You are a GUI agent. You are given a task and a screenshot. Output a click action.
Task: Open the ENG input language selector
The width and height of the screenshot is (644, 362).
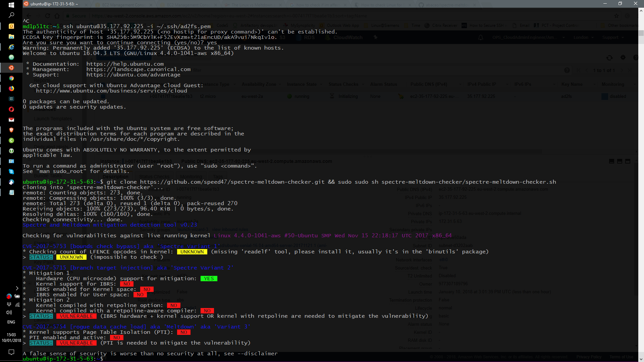(11, 322)
